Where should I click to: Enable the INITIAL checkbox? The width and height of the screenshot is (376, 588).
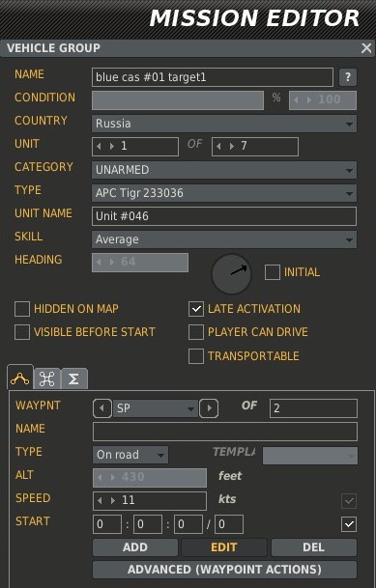coord(273,272)
